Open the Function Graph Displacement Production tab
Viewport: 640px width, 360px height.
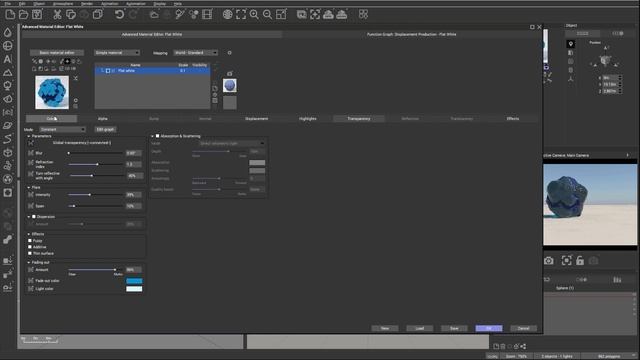click(x=411, y=34)
